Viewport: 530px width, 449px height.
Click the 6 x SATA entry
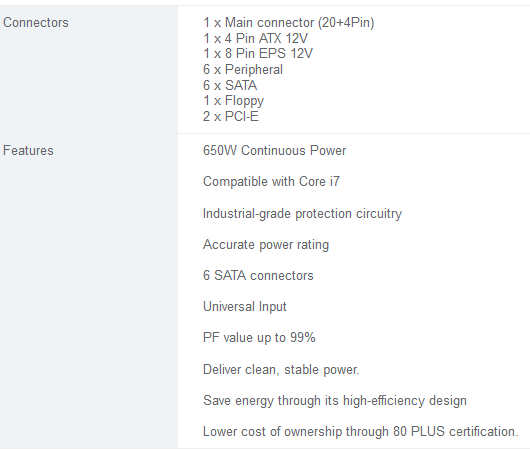pos(230,85)
